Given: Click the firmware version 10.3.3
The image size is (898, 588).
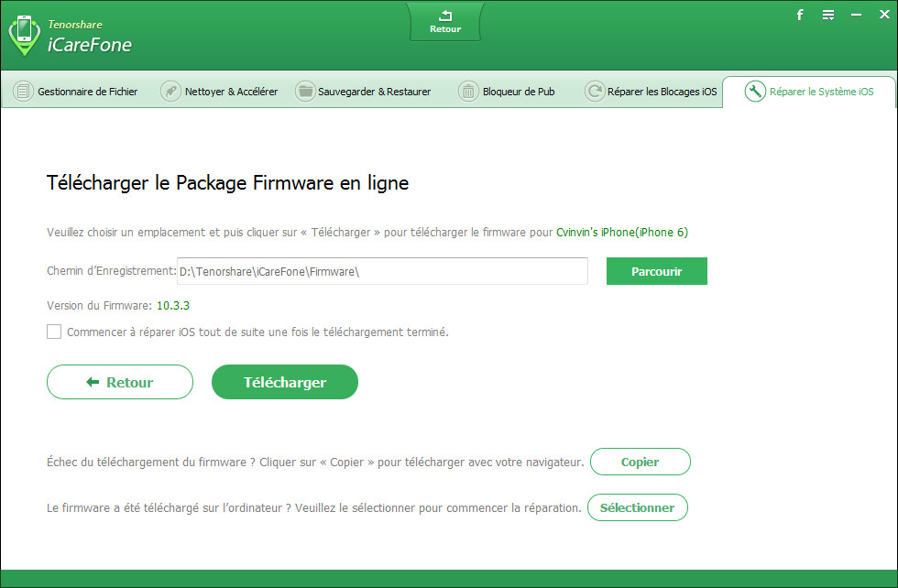Looking at the screenshot, I should click(x=173, y=306).
